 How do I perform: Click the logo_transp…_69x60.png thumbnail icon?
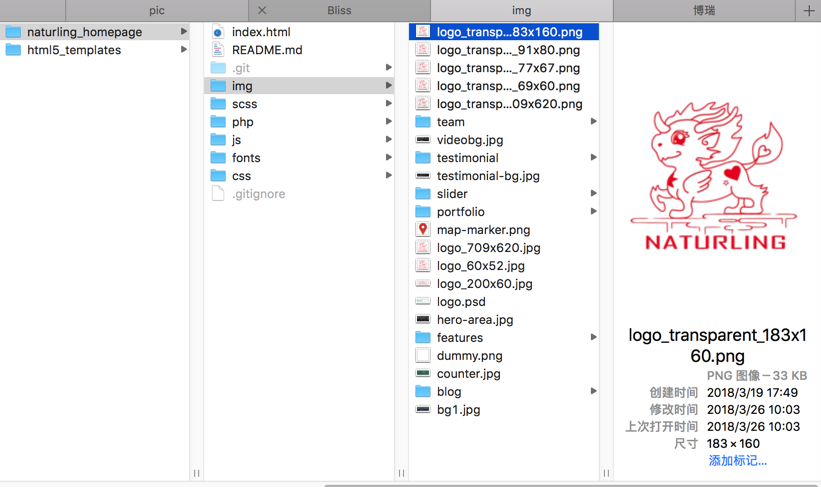tap(423, 86)
